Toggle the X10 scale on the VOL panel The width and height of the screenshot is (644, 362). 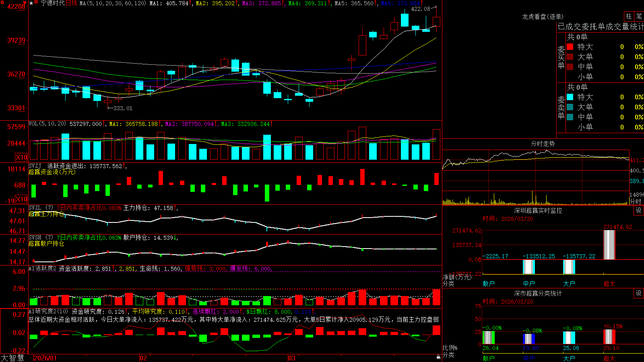[x=21, y=157]
